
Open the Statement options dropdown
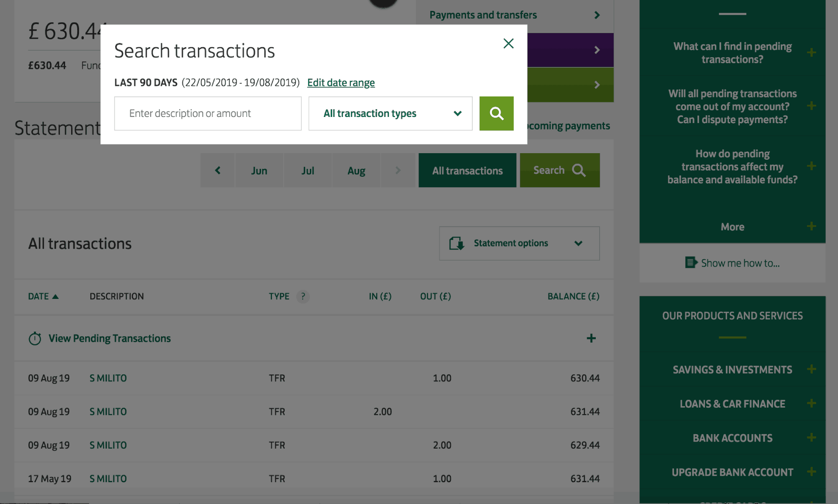click(x=579, y=243)
